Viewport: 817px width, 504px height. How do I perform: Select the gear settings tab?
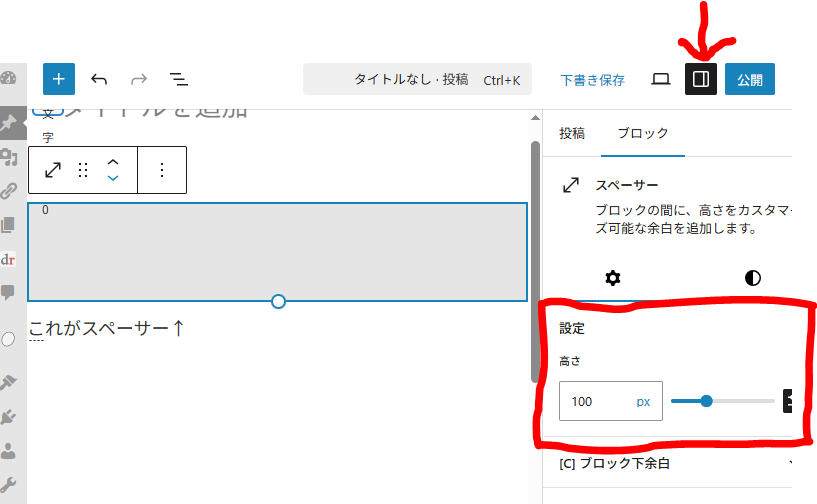click(613, 277)
